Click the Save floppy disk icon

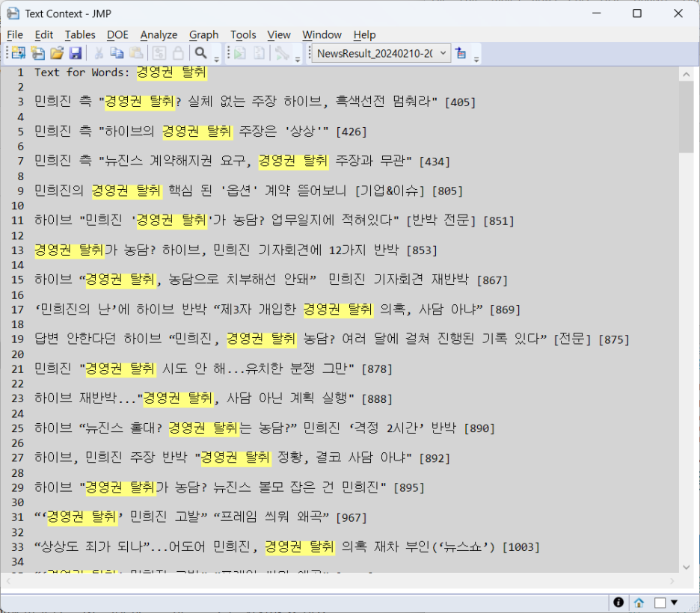(x=76, y=53)
